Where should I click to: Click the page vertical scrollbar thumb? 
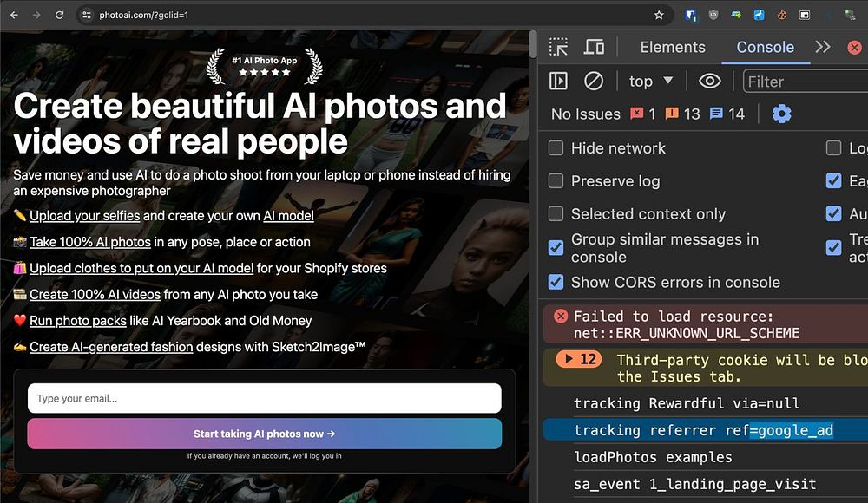[533, 44]
